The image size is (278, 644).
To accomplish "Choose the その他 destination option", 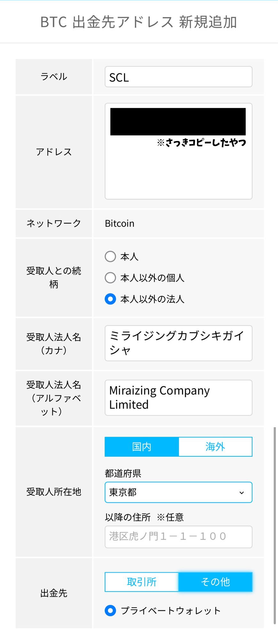I will (215, 582).
